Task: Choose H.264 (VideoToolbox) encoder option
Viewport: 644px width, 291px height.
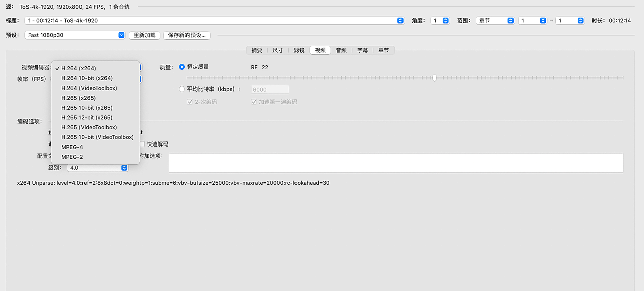Action: [x=89, y=88]
